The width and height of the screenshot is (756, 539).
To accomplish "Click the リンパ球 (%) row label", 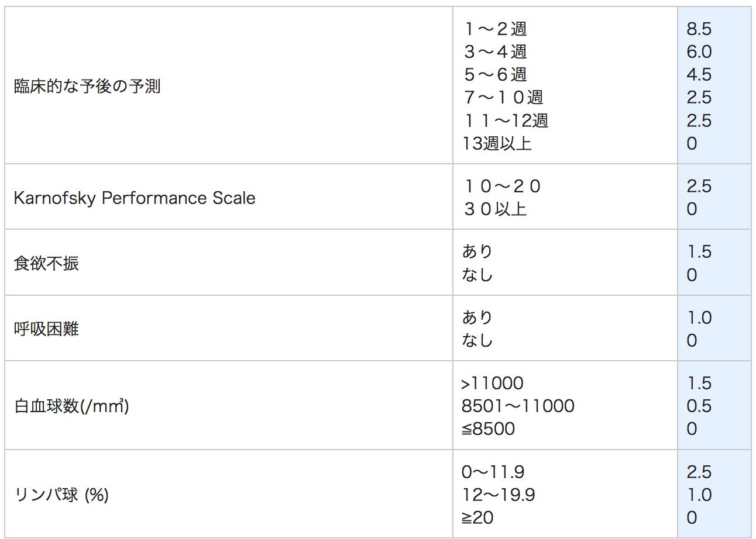I will coord(61,495).
